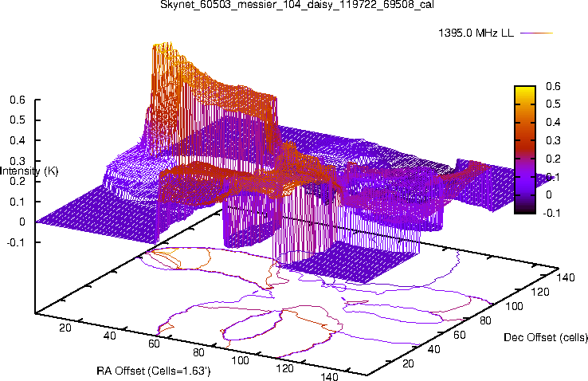Click the color bar gradient scale
588x381 pixels.
[x=524, y=150]
